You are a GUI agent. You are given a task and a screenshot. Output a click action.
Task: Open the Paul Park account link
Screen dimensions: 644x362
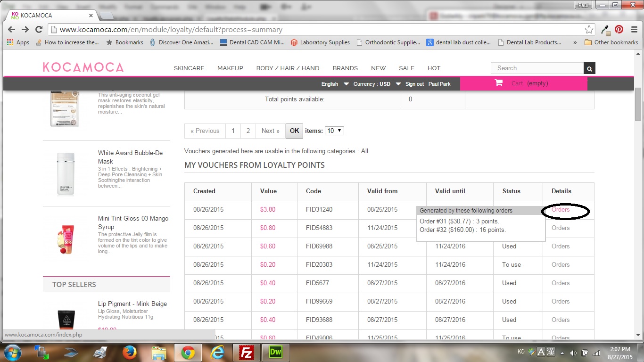439,84
